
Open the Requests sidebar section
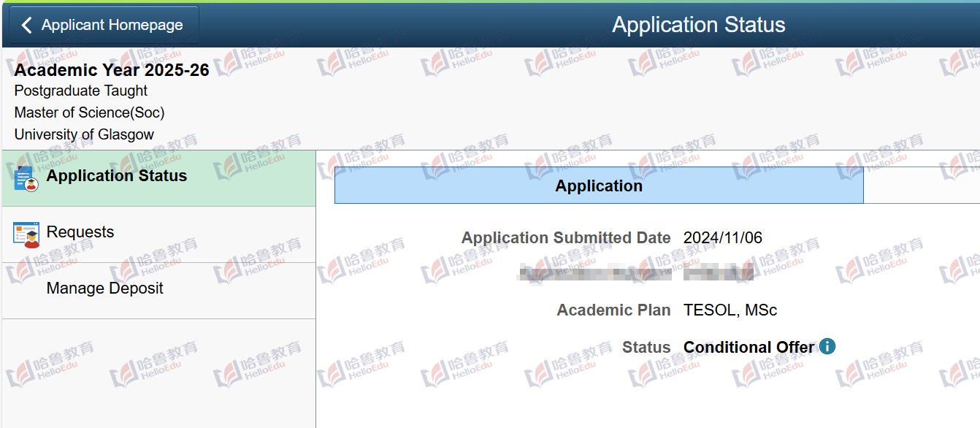point(159,234)
